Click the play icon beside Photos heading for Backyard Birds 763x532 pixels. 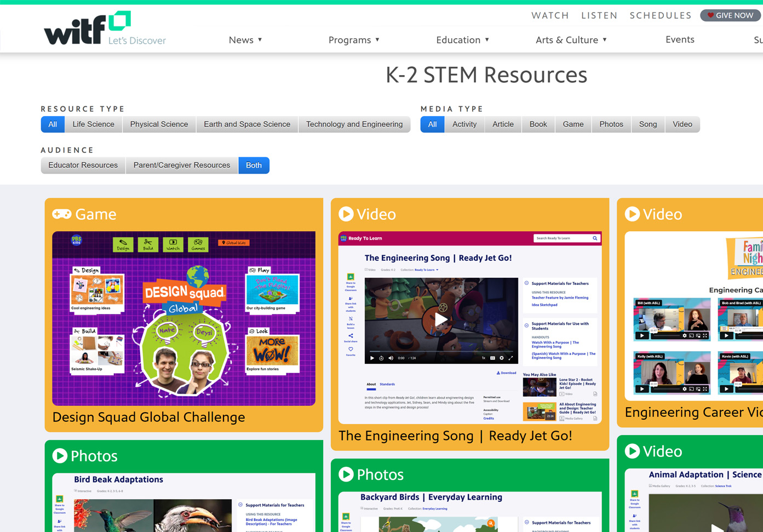pyautogui.click(x=346, y=474)
